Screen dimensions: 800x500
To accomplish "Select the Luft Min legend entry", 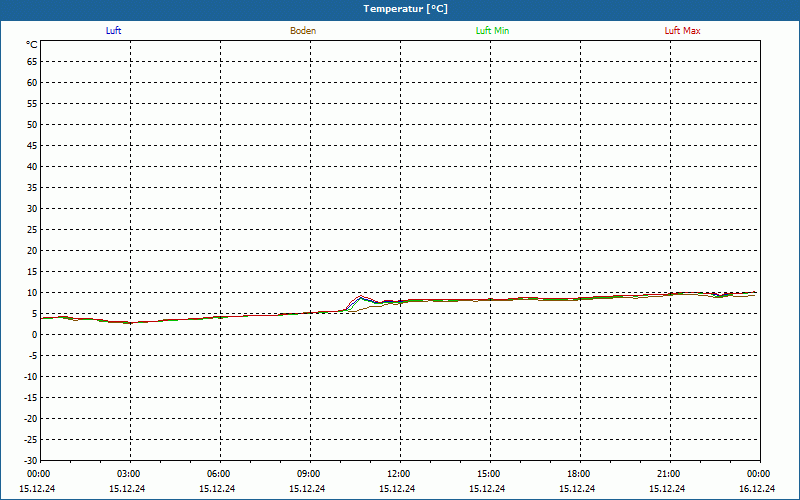I will click(x=492, y=31).
